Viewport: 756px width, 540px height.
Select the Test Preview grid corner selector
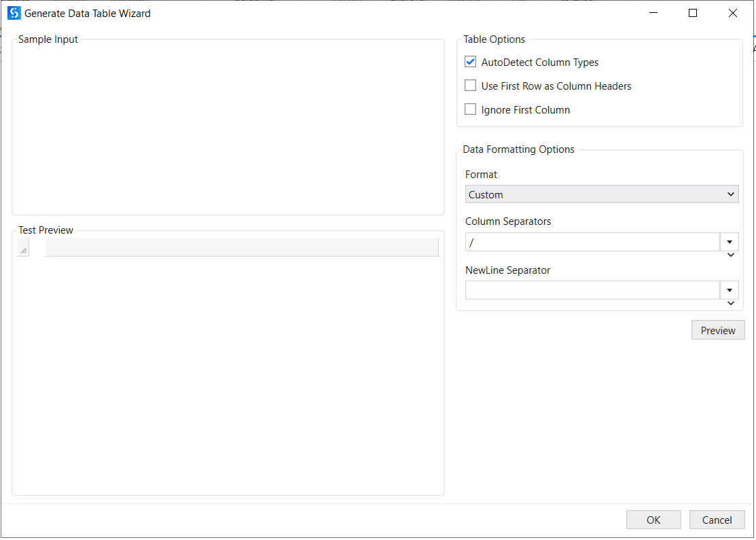pos(24,248)
